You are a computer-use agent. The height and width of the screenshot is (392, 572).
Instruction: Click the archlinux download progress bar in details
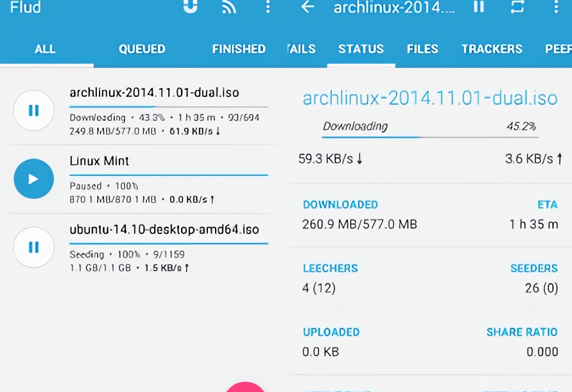(x=430, y=137)
